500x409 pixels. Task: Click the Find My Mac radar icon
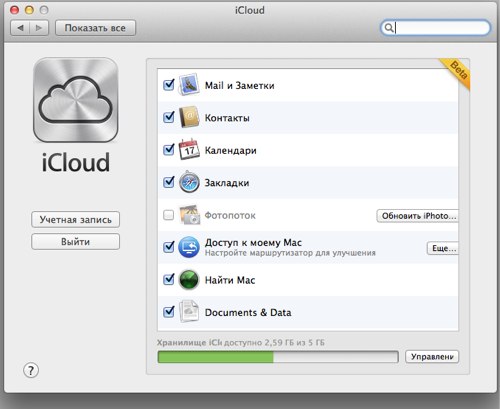coord(189,279)
